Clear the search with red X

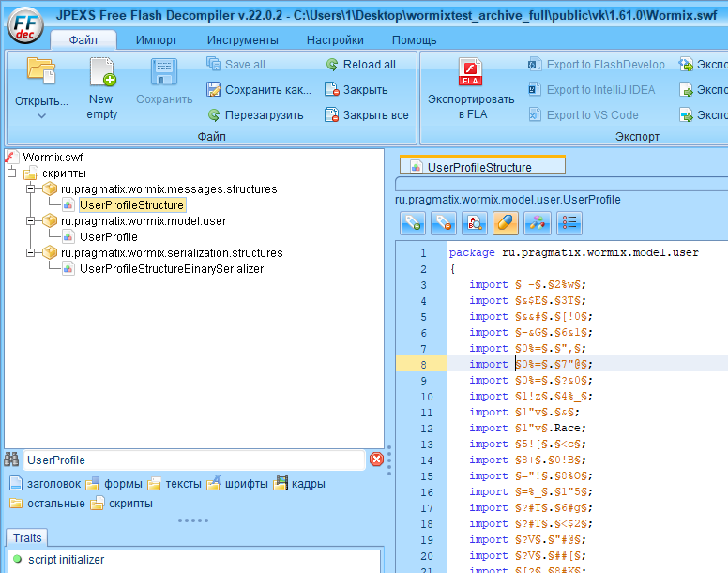coord(376,460)
